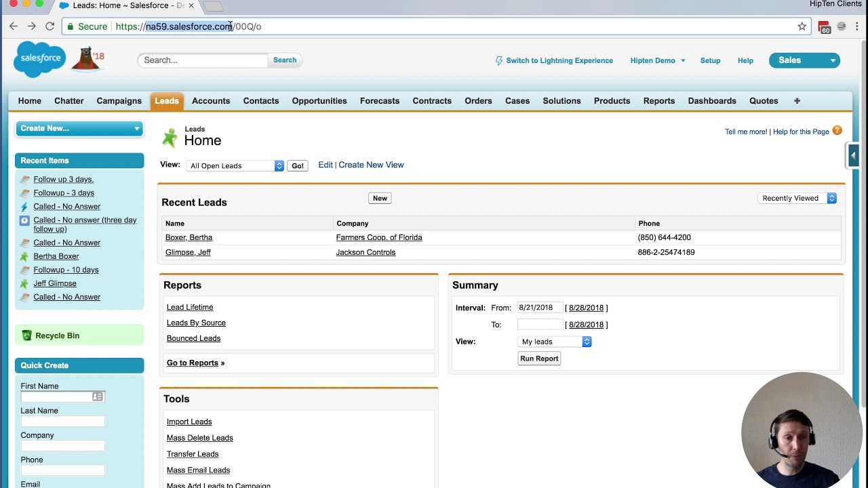The height and width of the screenshot is (488, 868).
Task: Click the contact card icon beside First Name
Action: (x=98, y=396)
